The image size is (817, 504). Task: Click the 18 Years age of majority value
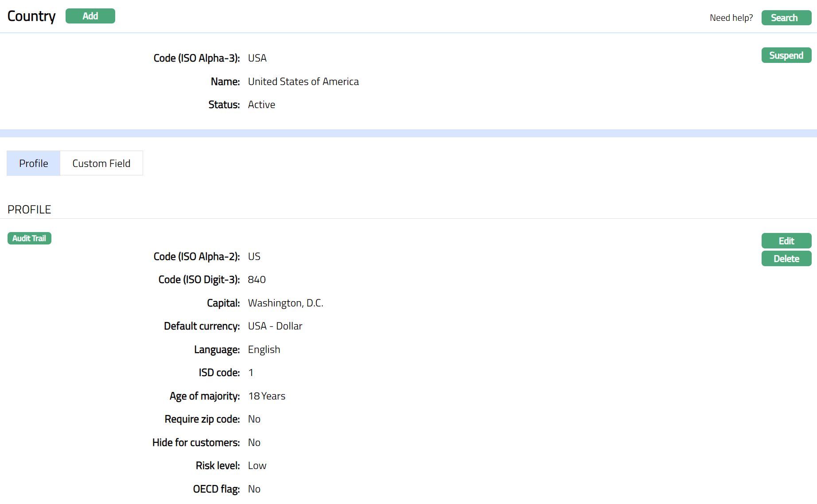coord(266,396)
